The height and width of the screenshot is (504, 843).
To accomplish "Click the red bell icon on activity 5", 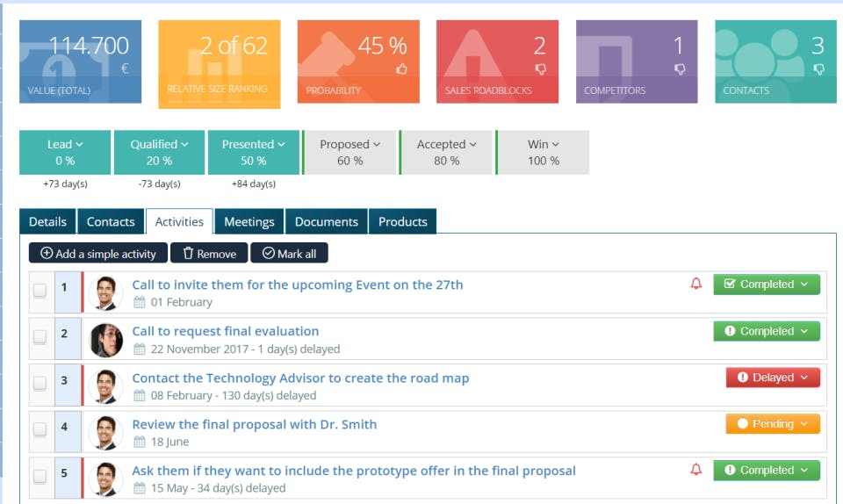I will (x=696, y=470).
